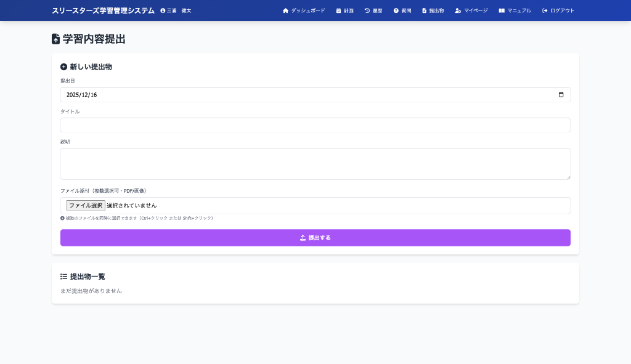The image size is (631, 364).
Task: Click the home icon beside ダッシュボード
Action: pyautogui.click(x=285, y=10)
